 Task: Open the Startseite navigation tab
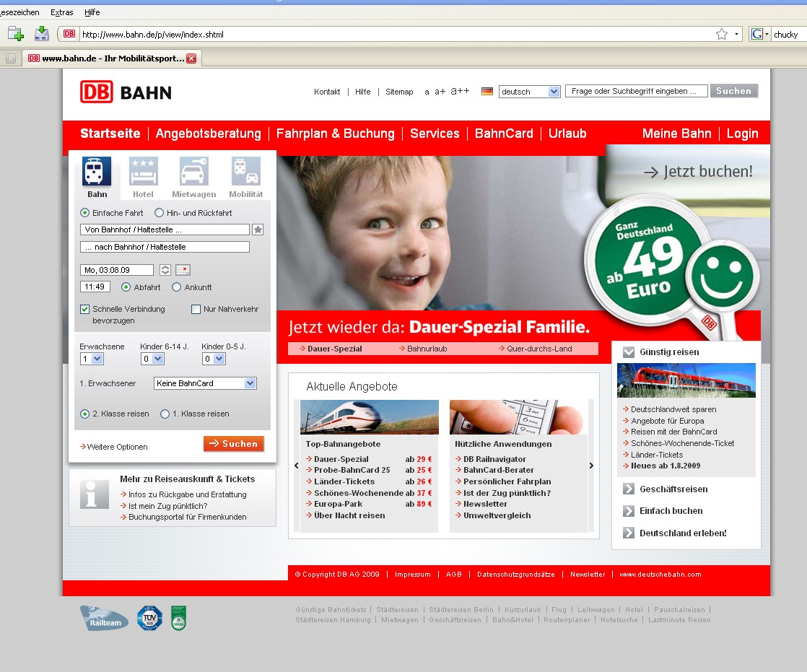pos(110,134)
